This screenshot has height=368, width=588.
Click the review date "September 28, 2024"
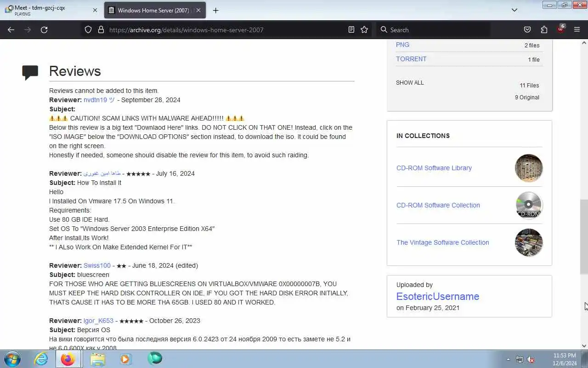tap(151, 100)
